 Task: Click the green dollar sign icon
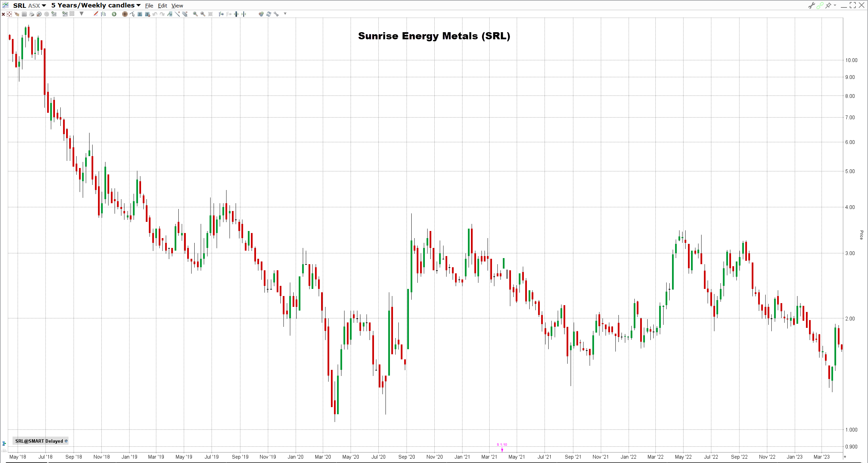click(114, 14)
